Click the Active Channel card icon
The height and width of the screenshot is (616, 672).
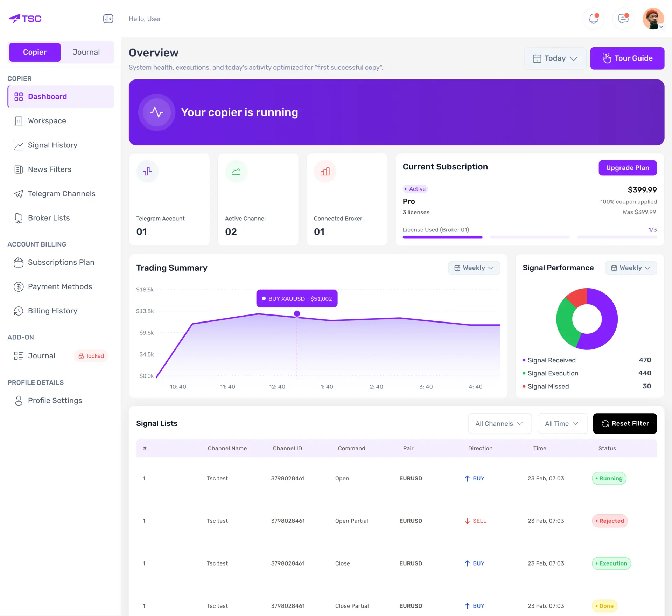click(x=236, y=171)
